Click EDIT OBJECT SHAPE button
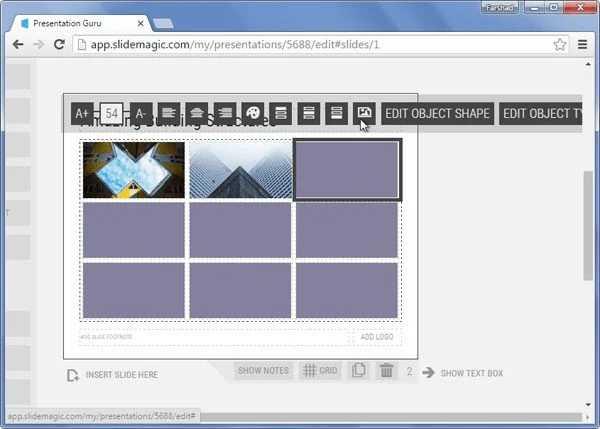 coord(437,113)
